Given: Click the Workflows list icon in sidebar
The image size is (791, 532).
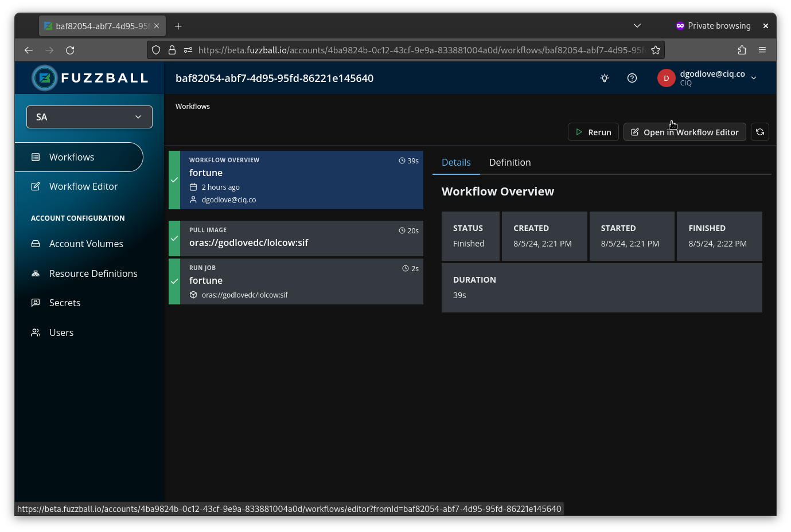Looking at the screenshot, I should [x=36, y=157].
